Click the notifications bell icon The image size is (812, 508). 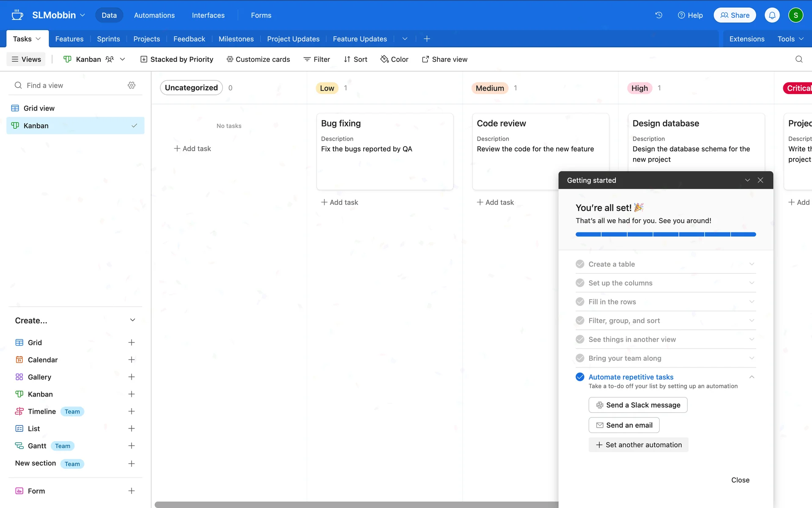pyautogui.click(x=772, y=15)
